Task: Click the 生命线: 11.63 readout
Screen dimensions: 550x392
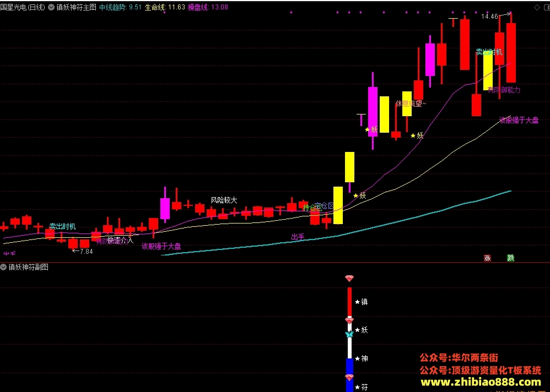Action: (x=165, y=7)
